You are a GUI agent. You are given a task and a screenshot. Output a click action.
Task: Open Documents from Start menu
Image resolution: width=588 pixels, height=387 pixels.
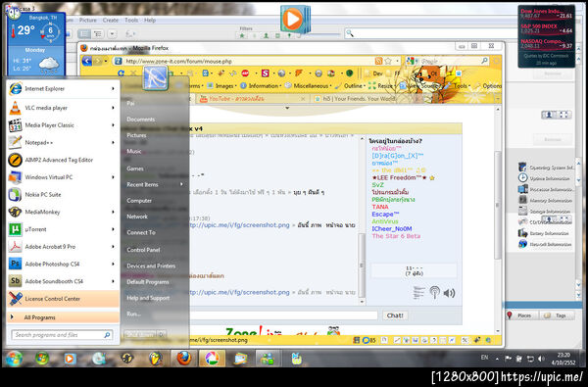(x=140, y=120)
